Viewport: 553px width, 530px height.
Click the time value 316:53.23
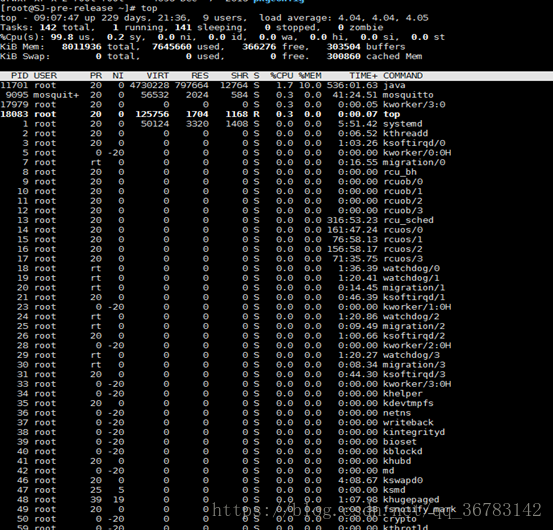(352, 220)
